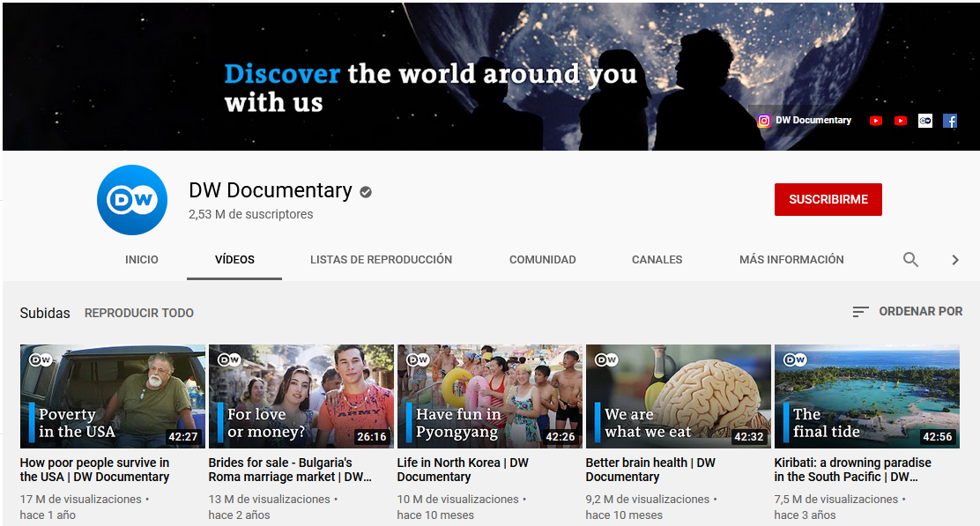Open the Más información tab
Image resolution: width=980 pixels, height=526 pixels.
coord(791,259)
